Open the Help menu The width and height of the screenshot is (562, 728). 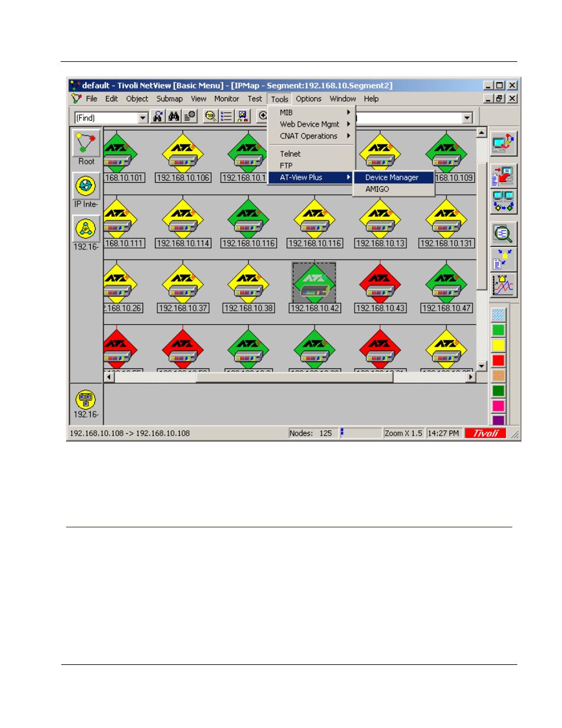point(371,99)
